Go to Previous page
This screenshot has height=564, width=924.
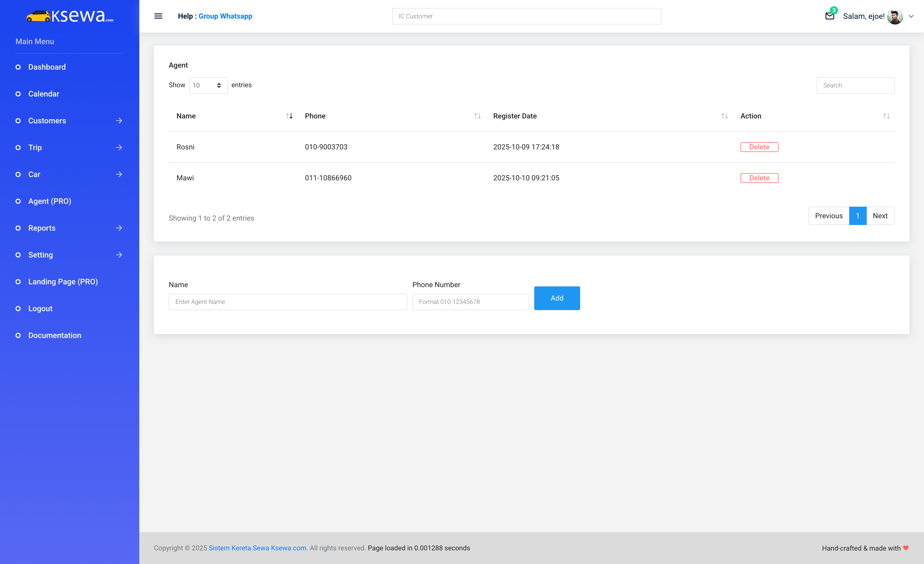[x=829, y=216]
